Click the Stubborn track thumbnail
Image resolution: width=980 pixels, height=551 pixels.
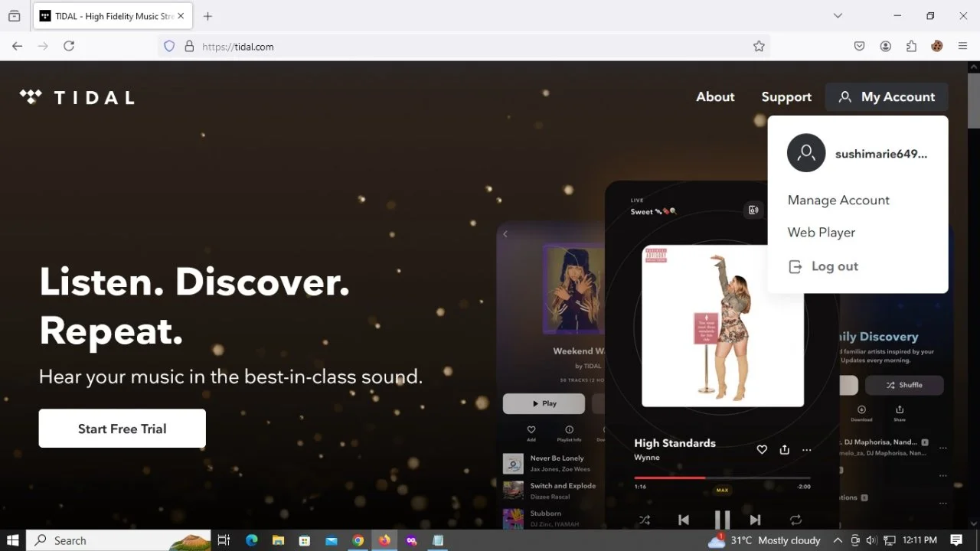513,518
